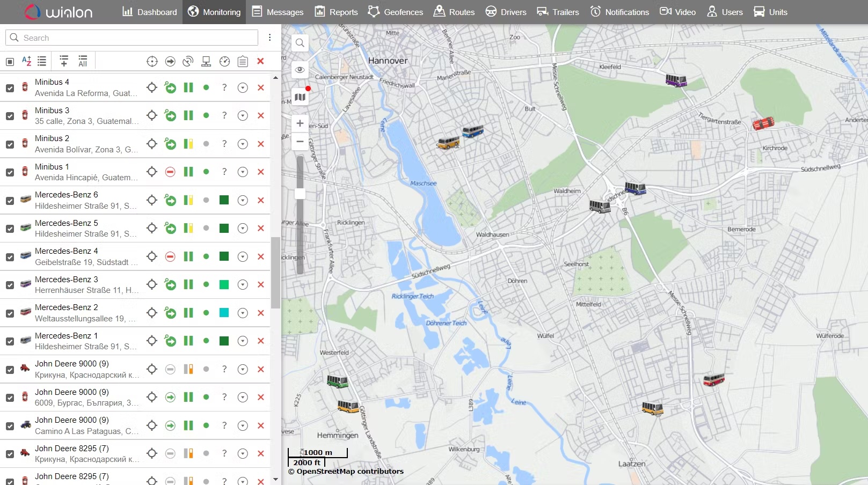Image resolution: width=868 pixels, height=485 pixels.
Task: Toggle the select-all units checkbox in toolbar
Action: click(10, 62)
